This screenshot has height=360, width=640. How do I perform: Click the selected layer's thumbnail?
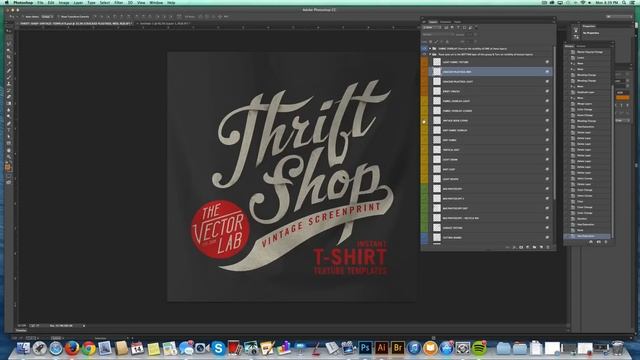pos(437,71)
